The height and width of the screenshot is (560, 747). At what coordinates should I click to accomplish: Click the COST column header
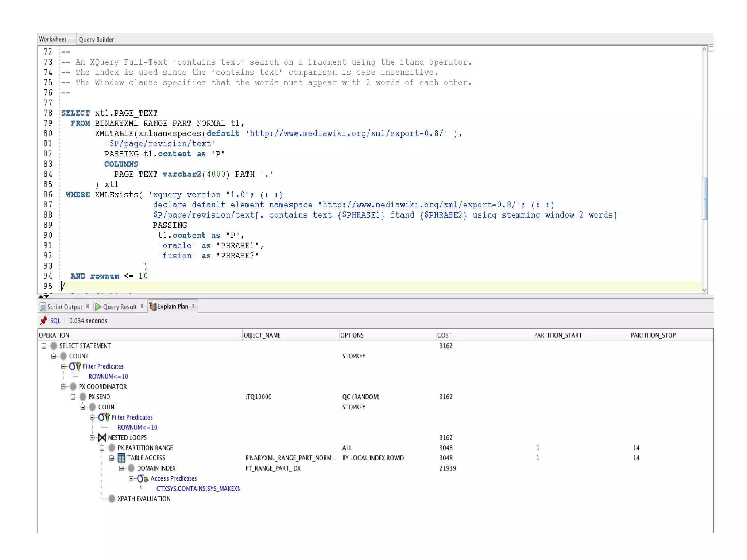444,335
